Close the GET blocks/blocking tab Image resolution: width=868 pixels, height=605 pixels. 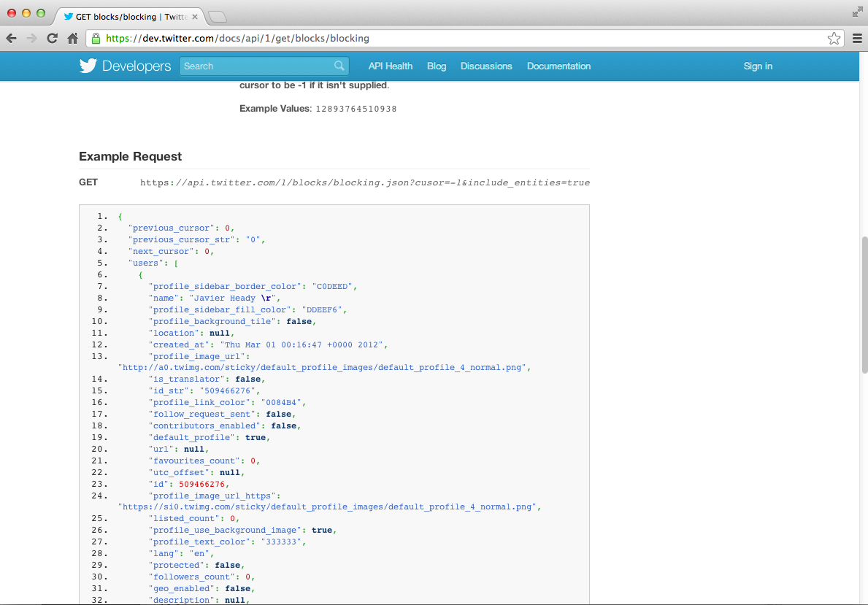coord(195,17)
